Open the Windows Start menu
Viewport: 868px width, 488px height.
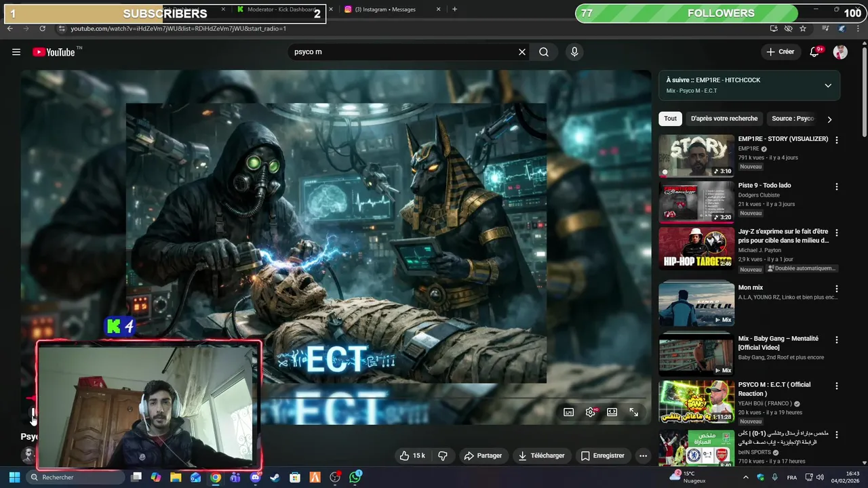tap(14, 477)
